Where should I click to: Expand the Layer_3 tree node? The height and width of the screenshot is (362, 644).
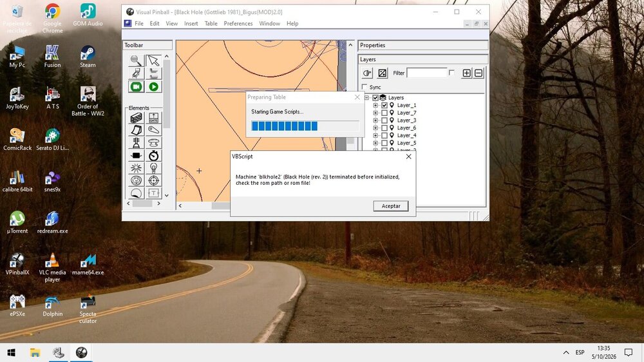[x=375, y=120]
